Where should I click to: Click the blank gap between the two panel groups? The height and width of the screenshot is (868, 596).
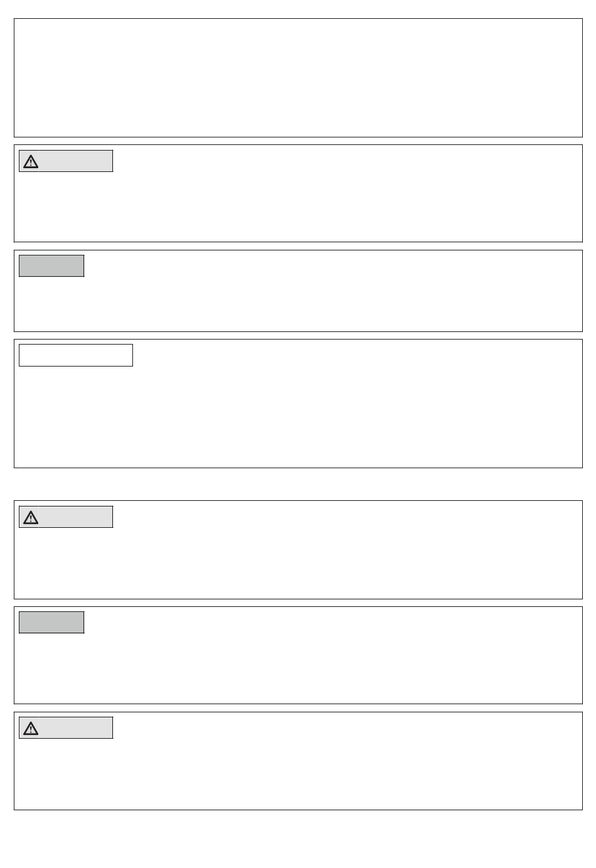[298, 484]
